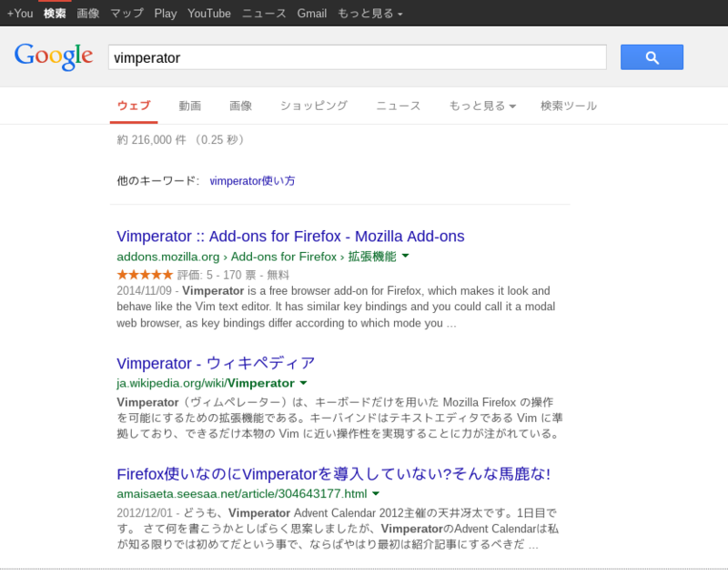Switch to the 画像 results tab

[x=240, y=106]
